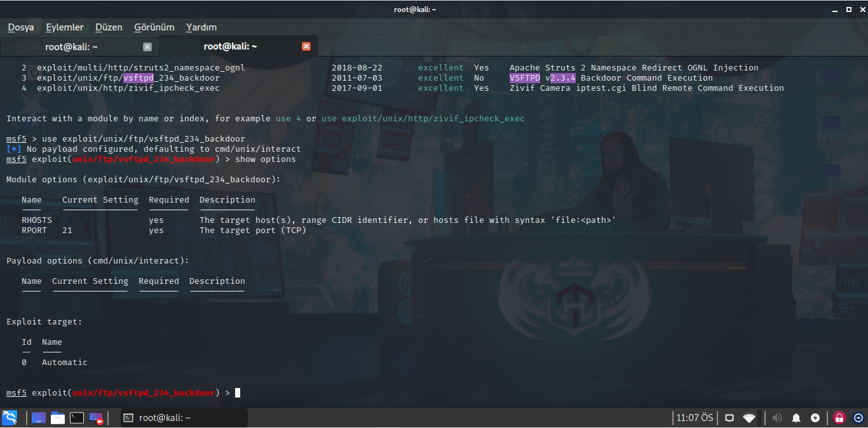Viewport: 868px width, 428px height.
Task: Open the Görünüm menu
Action: tap(154, 27)
